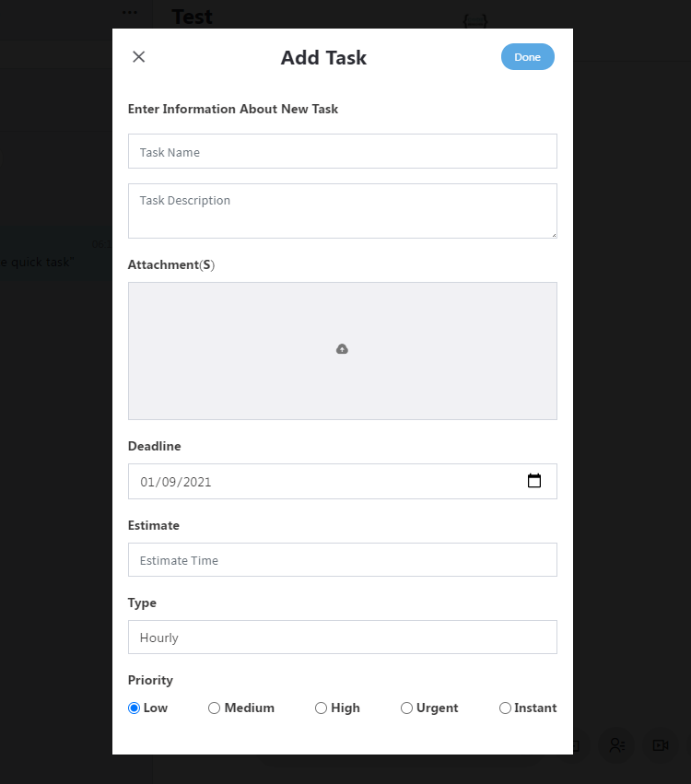Open the three-dot menu near the title
Viewport: 691px width, 784px height.
pyautogui.click(x=130, y=13)
